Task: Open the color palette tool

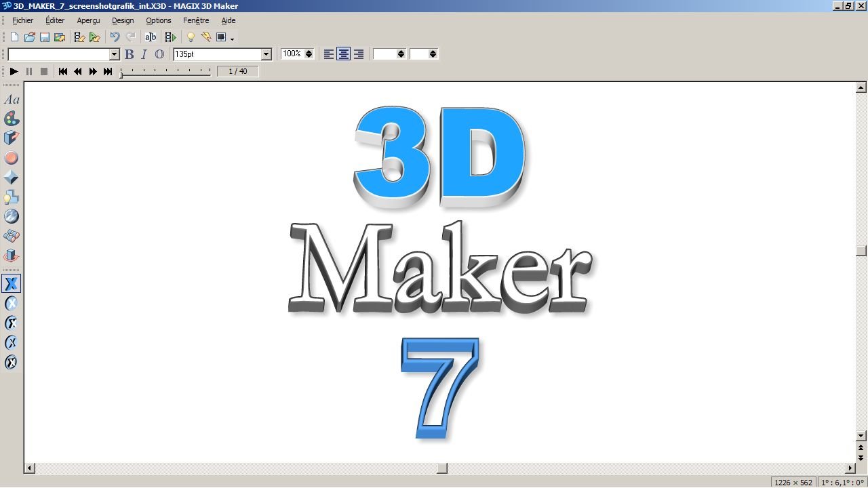Action: [x=12, y=119]
